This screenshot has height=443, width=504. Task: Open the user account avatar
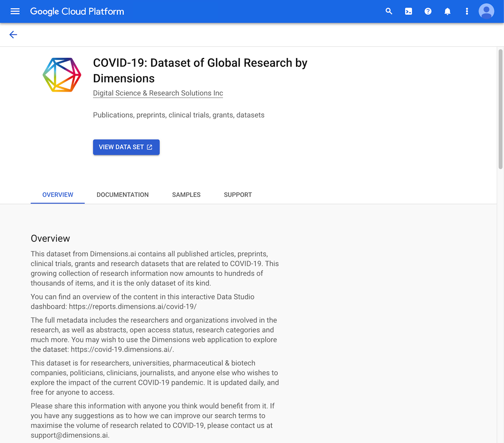click(x=486, y=11)
